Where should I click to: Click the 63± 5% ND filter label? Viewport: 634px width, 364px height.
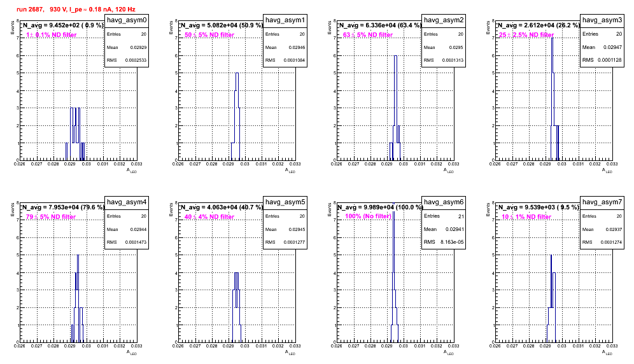click(x=367, y=35)
